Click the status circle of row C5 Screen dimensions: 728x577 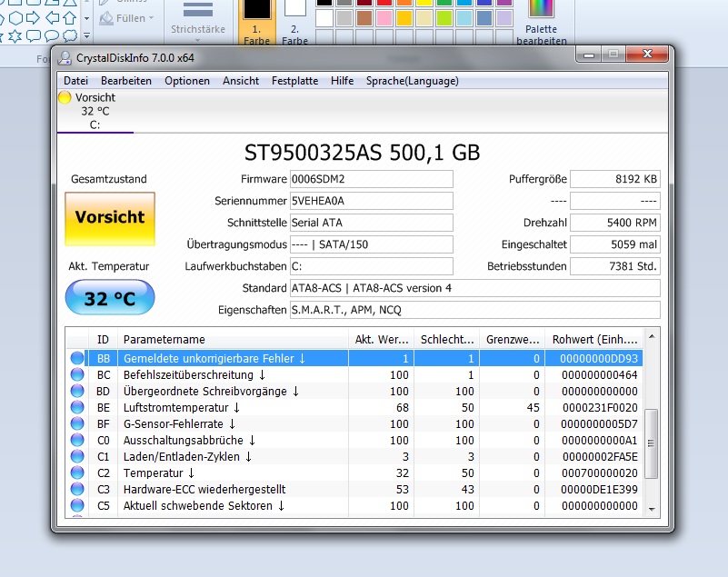pyautogui.click(x=77, y=505)
